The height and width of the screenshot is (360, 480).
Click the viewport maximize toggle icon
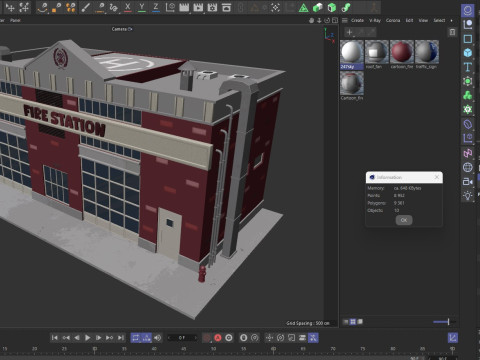pos(335,20)
